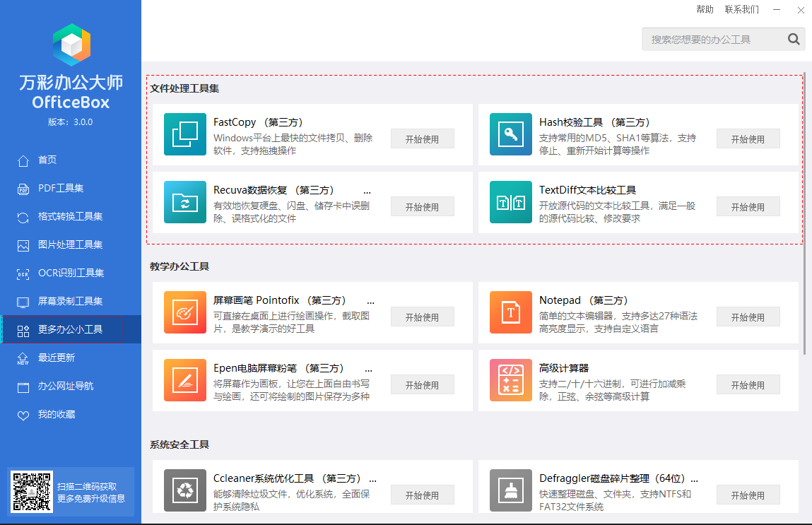Click the search magnifier icon

click(794, 40)
